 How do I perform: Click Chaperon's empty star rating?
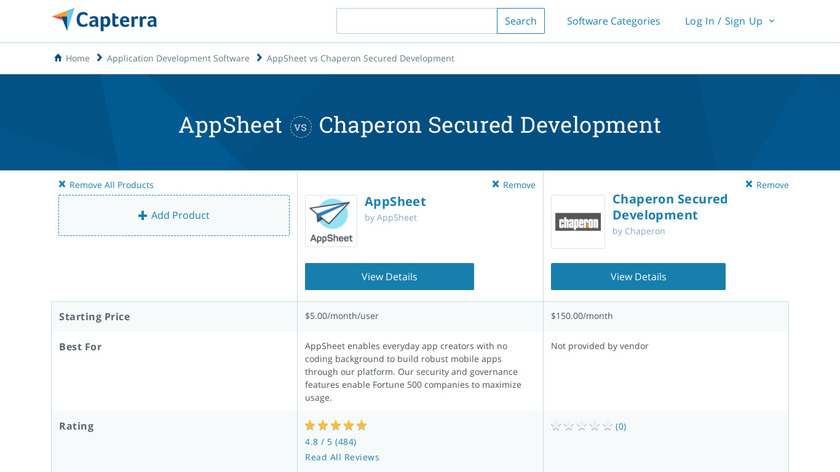coord(582,426)
